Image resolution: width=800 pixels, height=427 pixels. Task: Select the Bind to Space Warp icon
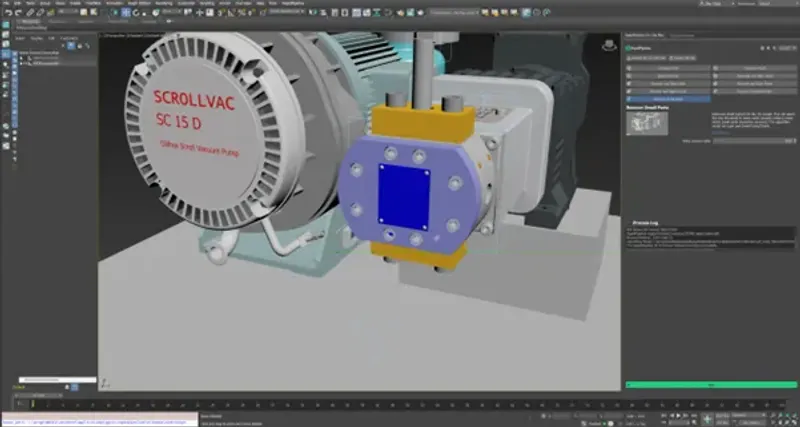(51, 12)
